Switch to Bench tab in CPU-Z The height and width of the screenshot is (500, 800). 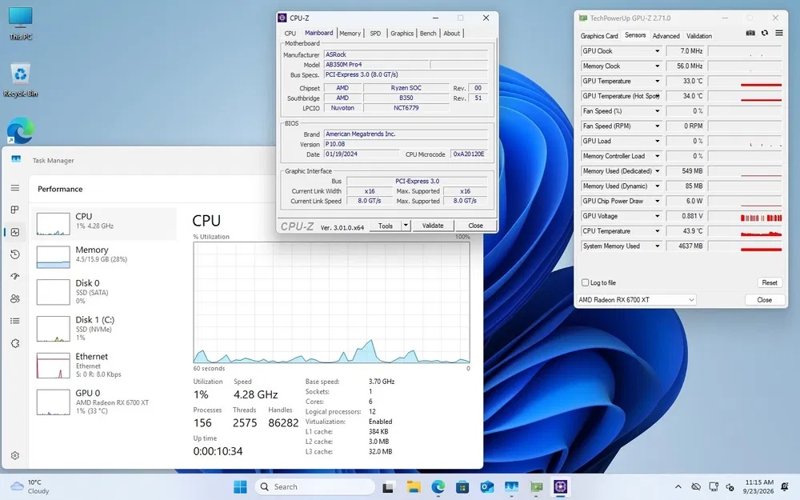[428, 33]
